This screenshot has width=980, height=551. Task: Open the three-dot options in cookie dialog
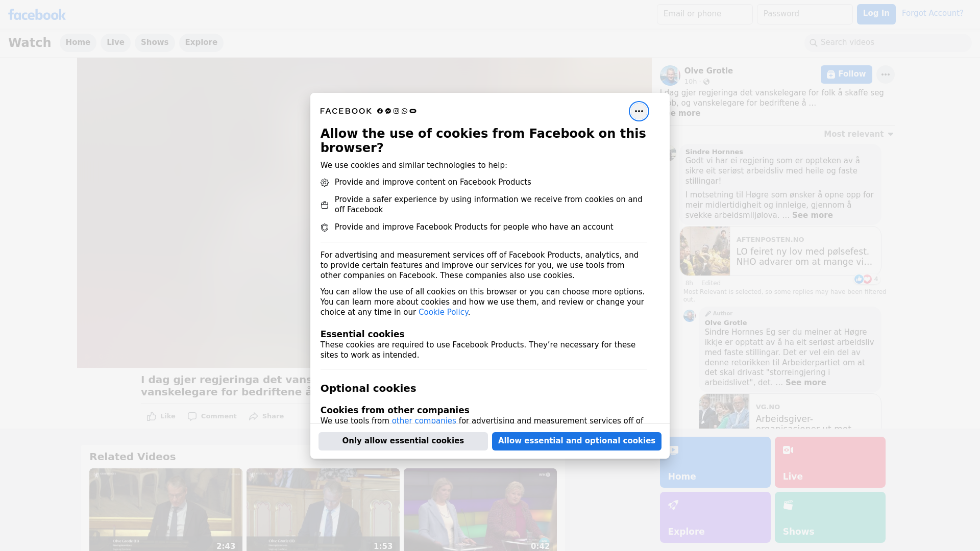[x=639, y=111]
